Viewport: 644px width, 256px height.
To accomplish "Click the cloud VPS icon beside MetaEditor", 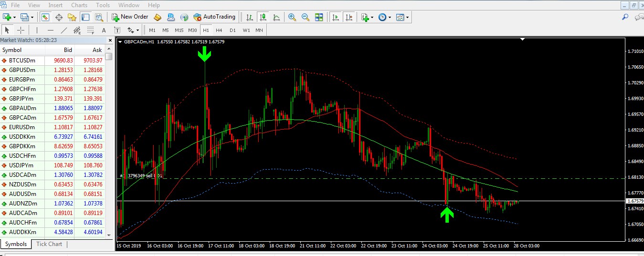I will point(171,17).
